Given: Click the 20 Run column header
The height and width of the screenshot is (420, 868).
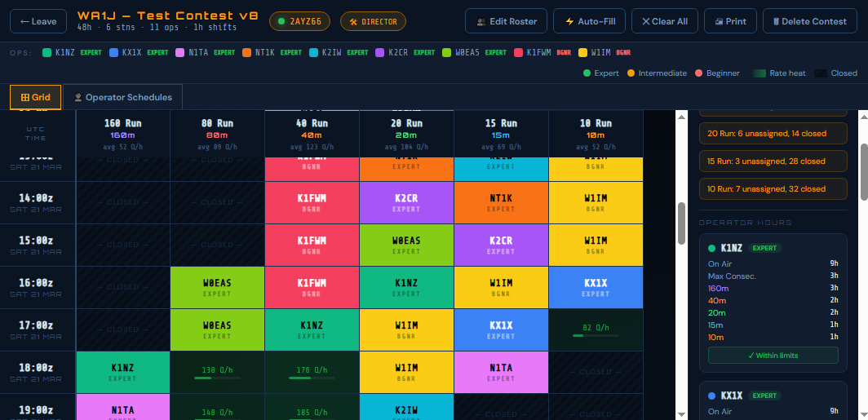Looking at the screenshot, I should point(407,134).
